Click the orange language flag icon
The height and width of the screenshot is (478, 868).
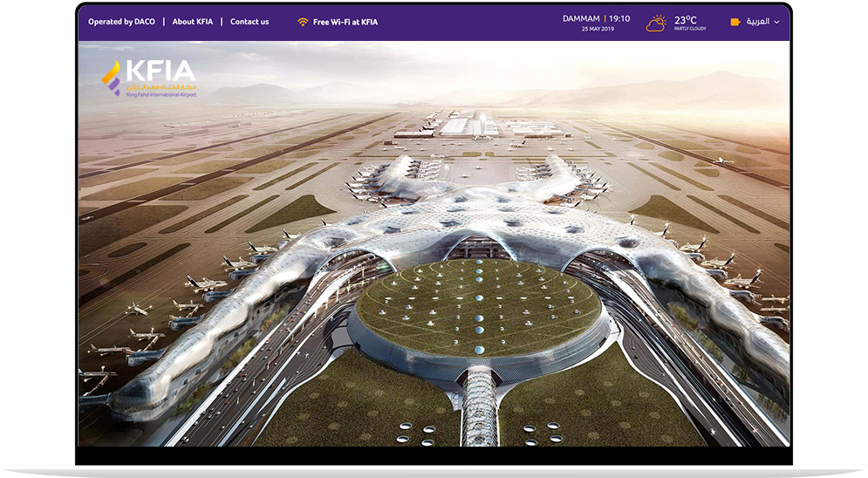[x=735, y=22]
